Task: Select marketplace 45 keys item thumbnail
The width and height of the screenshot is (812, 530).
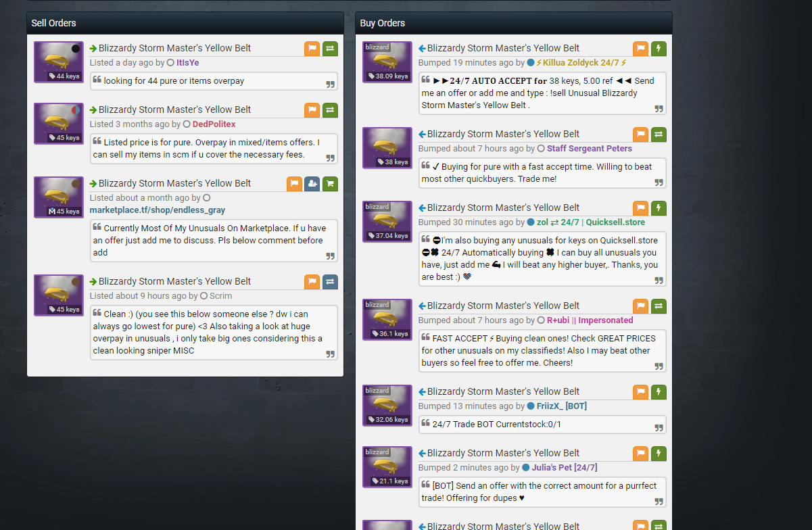Action: pyautogui.click(x=59, y=197)
